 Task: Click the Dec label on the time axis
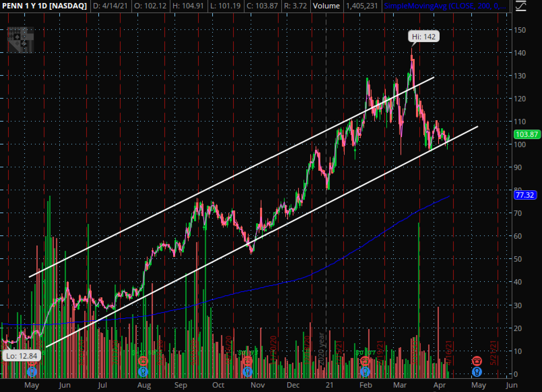tap(293, 385)
